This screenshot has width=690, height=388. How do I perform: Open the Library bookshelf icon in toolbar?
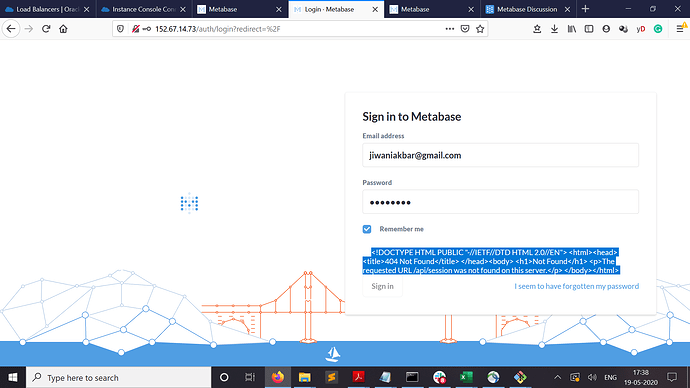click(x=572, y=29)
